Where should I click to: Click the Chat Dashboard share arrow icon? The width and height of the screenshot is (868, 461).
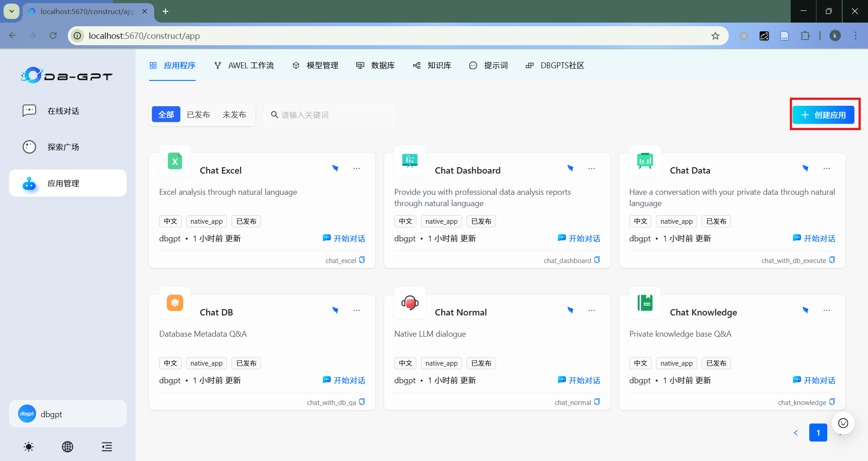click(571, 169)
